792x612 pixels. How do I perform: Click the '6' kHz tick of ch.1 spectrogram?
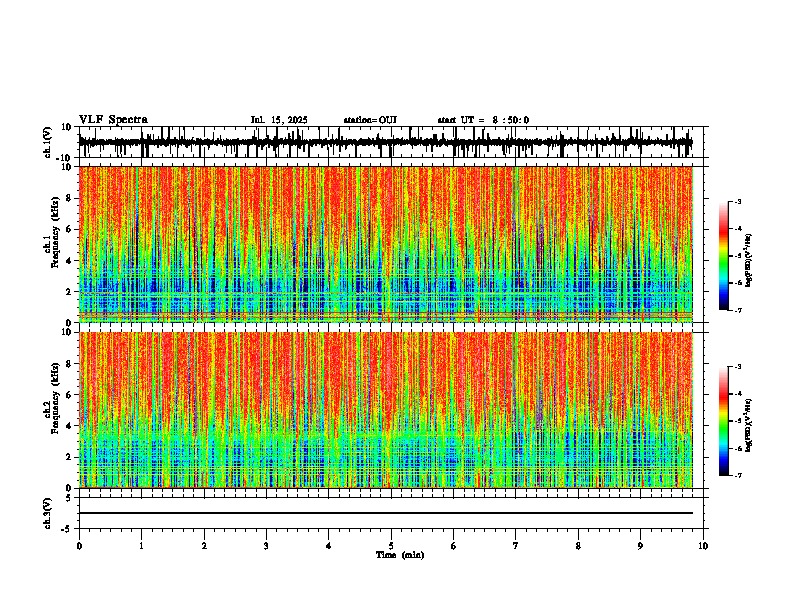tap(70, 229)
